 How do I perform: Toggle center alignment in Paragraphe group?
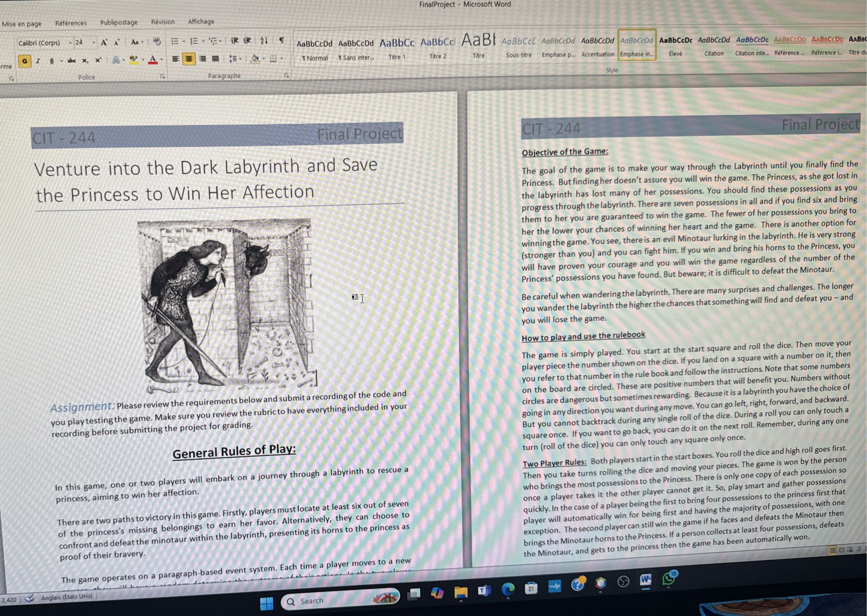click(189, 59)
